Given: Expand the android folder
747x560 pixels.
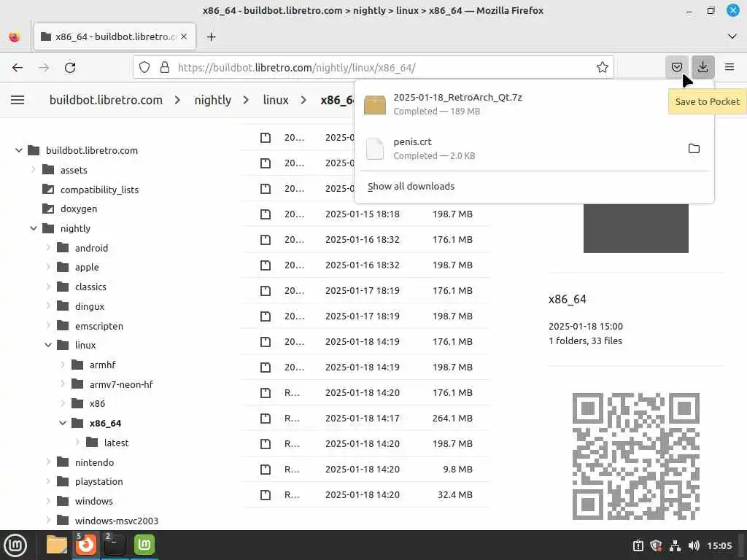Looking at the screenshot, I should tap(48, 248).
